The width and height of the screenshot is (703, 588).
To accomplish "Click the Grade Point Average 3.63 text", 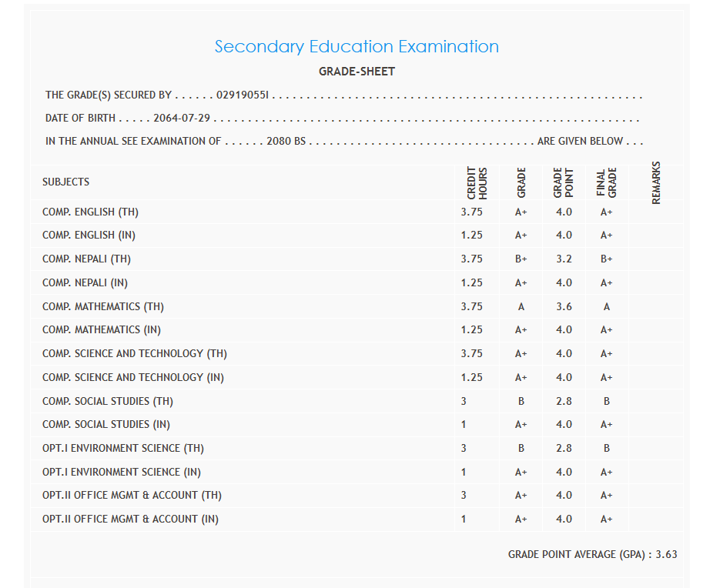I will (x=592, y=554).
